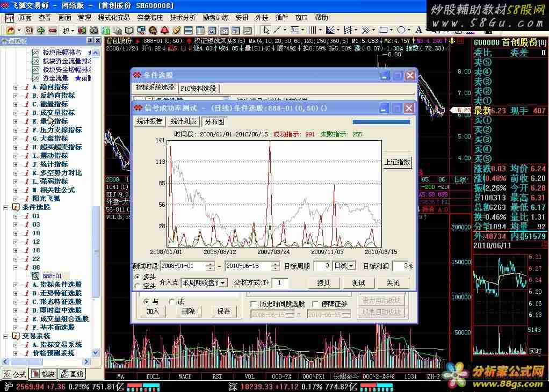Click the open book toolbar icon
Viewport: 549px width, 392px height.
pyautogui.click(x=129, y=31)
